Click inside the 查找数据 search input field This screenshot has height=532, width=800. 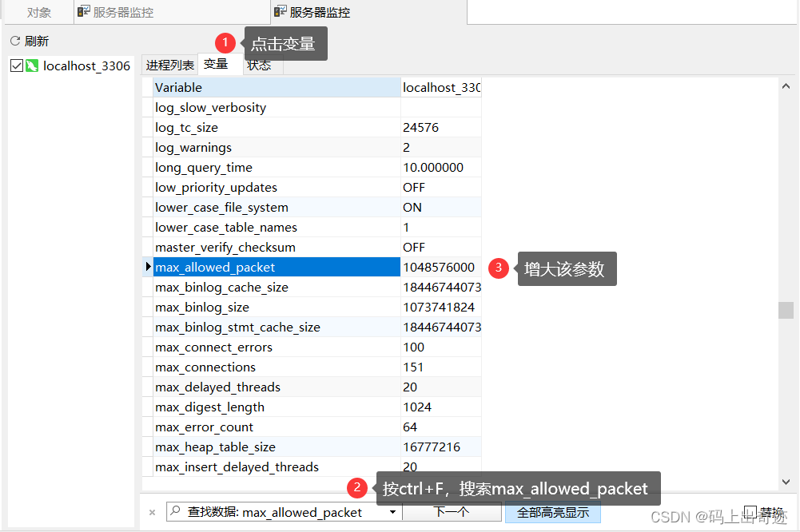pyautogui.click(x=280, y=512)
